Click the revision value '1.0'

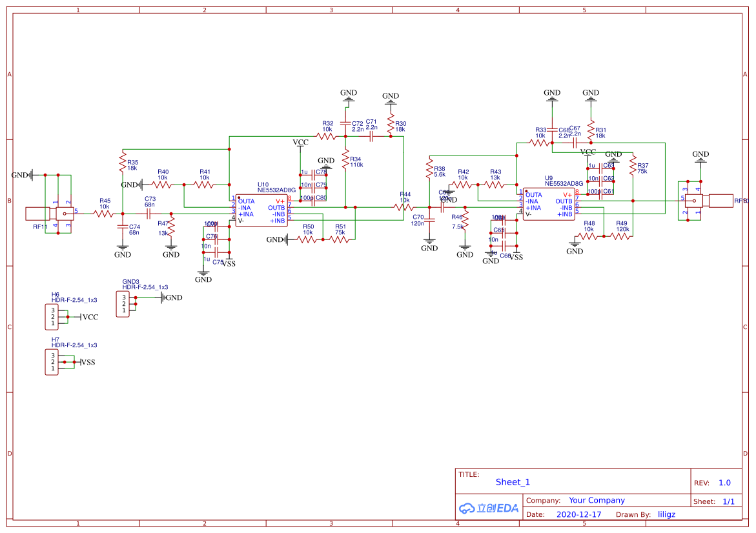(x=724, y=483)
